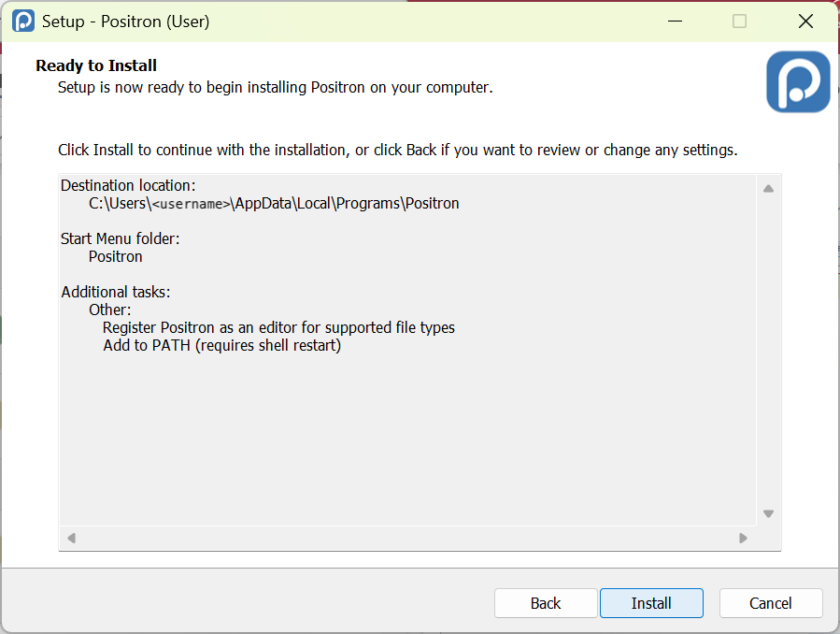
Task: Click the scroll down arrow
Action: (768, 513)
